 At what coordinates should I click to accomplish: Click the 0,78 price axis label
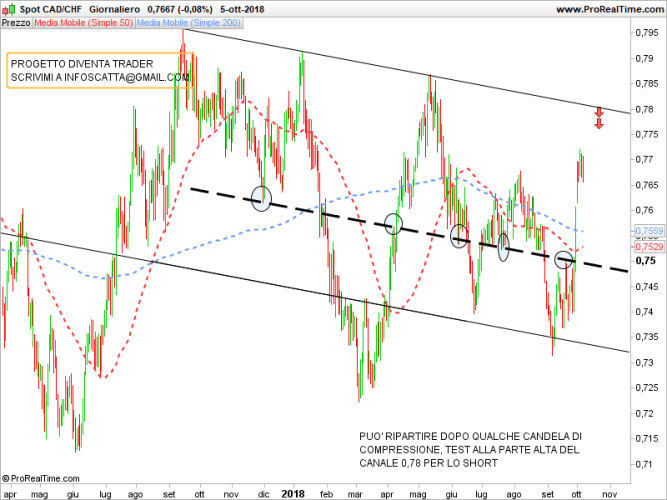(x=644, y=109)
